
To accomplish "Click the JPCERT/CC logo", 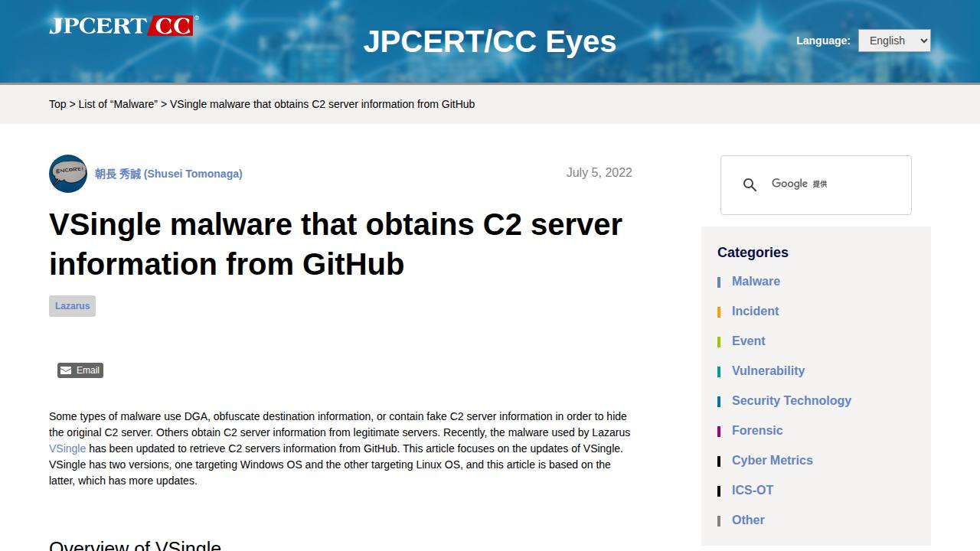I will 123,25.
